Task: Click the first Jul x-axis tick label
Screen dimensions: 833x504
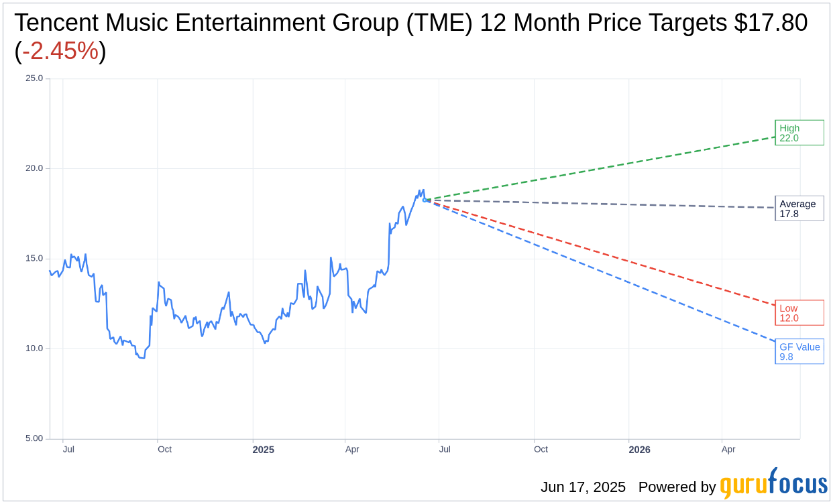Action: 68,449
